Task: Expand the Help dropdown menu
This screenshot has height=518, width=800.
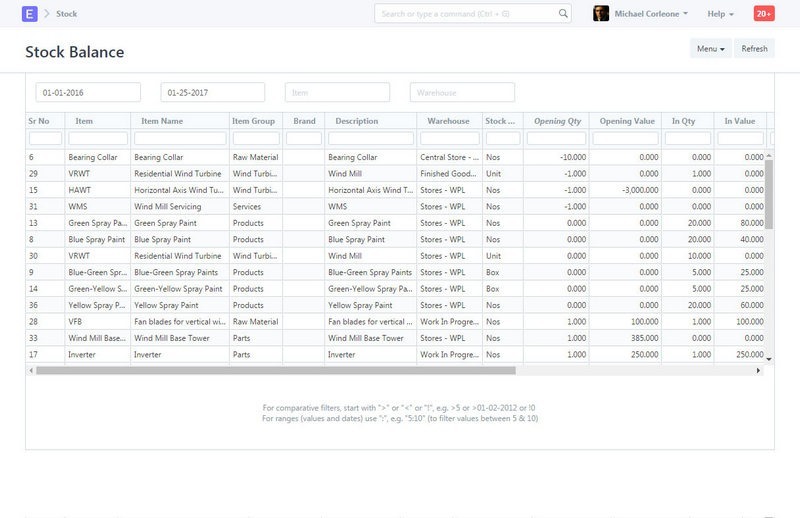Action: tap(720, 14)
